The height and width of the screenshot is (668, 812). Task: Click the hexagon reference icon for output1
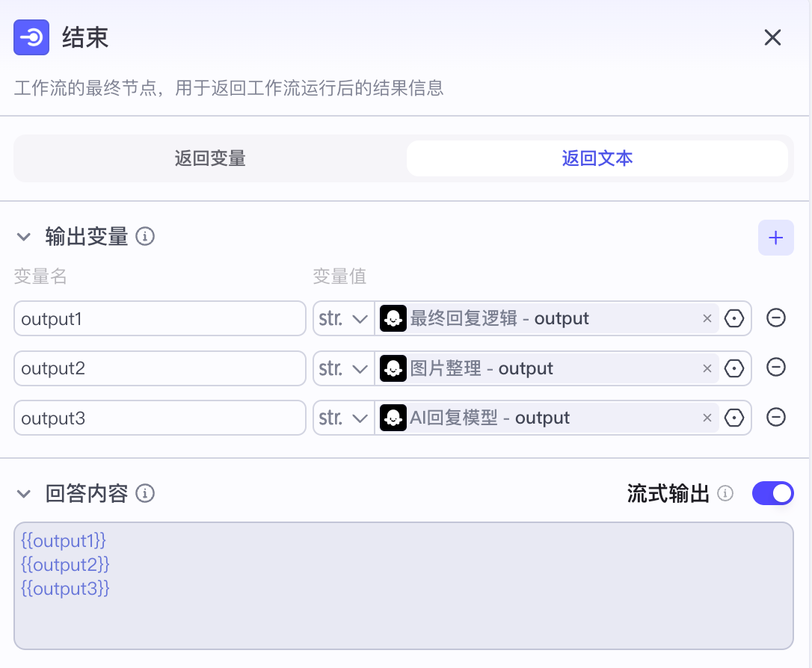pos(735,318)
